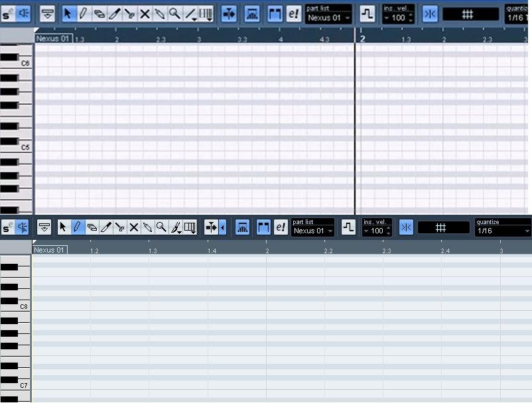Screen dimensions: 532x403
Task: Select the Mute X tool in lower toolbar
Action: click(133, 227)
